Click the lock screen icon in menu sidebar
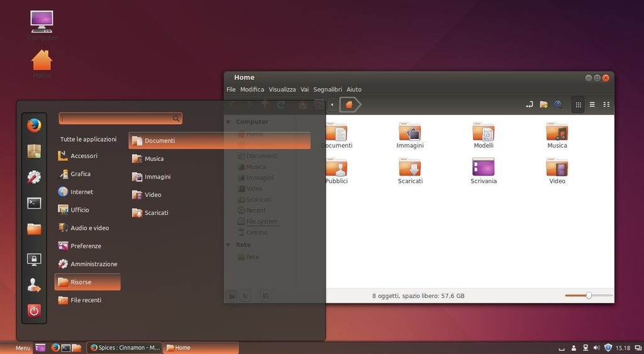 click(34, 259)
